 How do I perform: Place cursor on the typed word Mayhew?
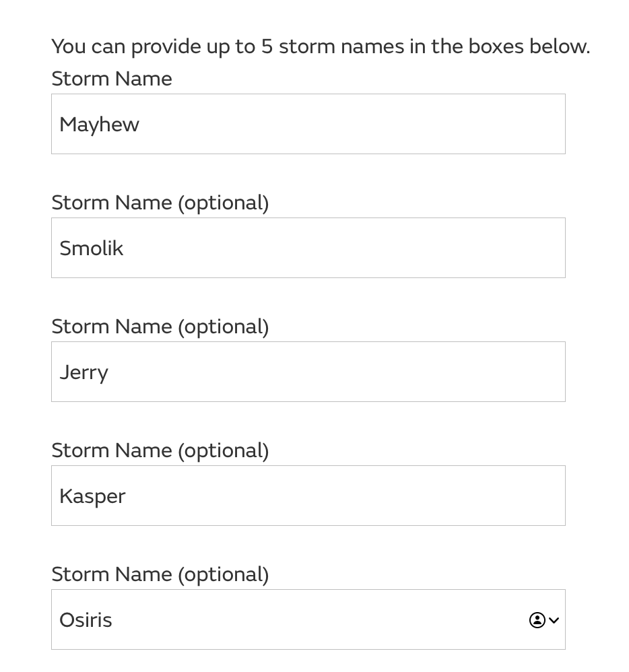coord(100,125)
